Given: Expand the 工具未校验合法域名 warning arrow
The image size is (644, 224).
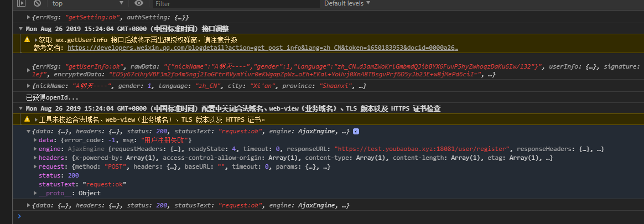Looking at the screenshot, I should coord(36,120).
